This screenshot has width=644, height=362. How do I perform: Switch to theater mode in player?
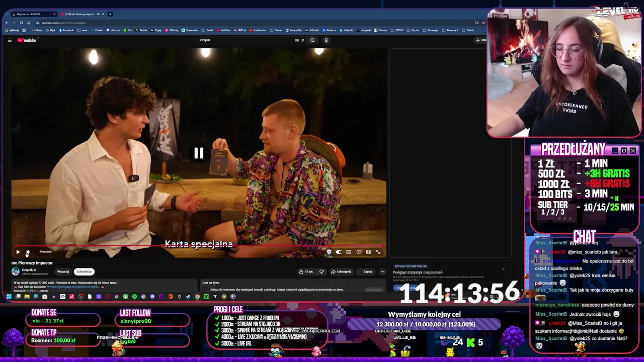[368, 252]
